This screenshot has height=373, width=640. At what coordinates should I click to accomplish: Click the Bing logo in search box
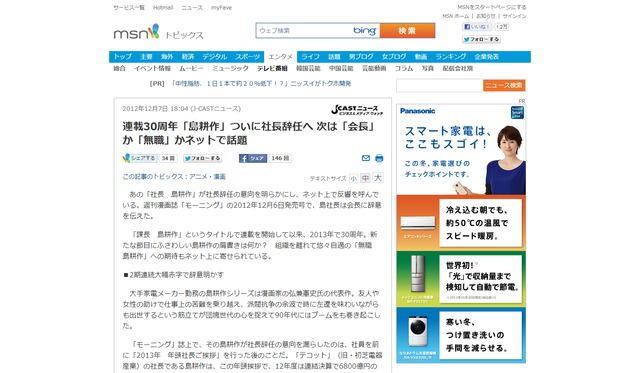(364, 31)
